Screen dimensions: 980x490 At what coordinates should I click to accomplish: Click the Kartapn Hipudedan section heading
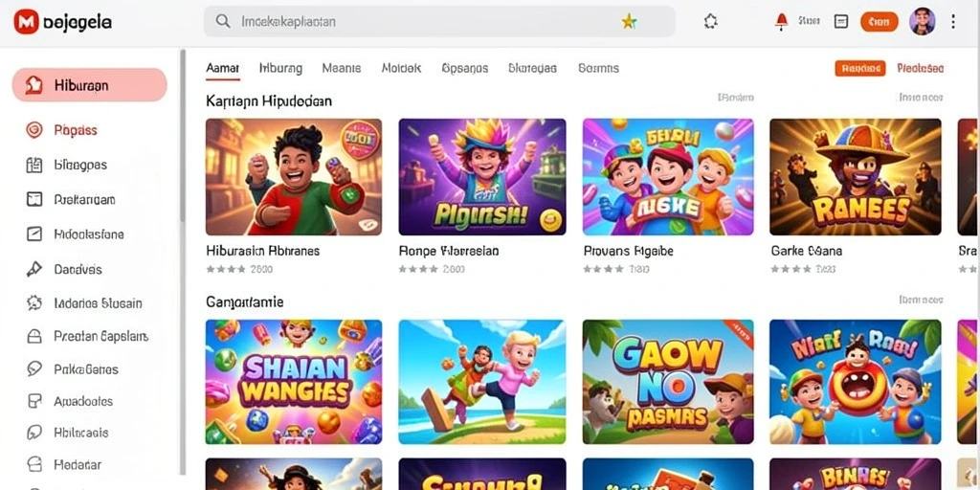pos(269,100)
